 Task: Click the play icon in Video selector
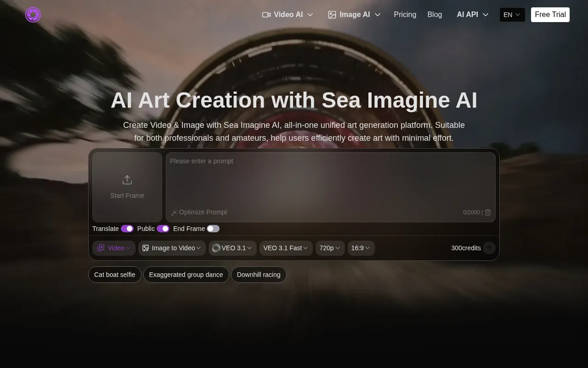(101, 248)
